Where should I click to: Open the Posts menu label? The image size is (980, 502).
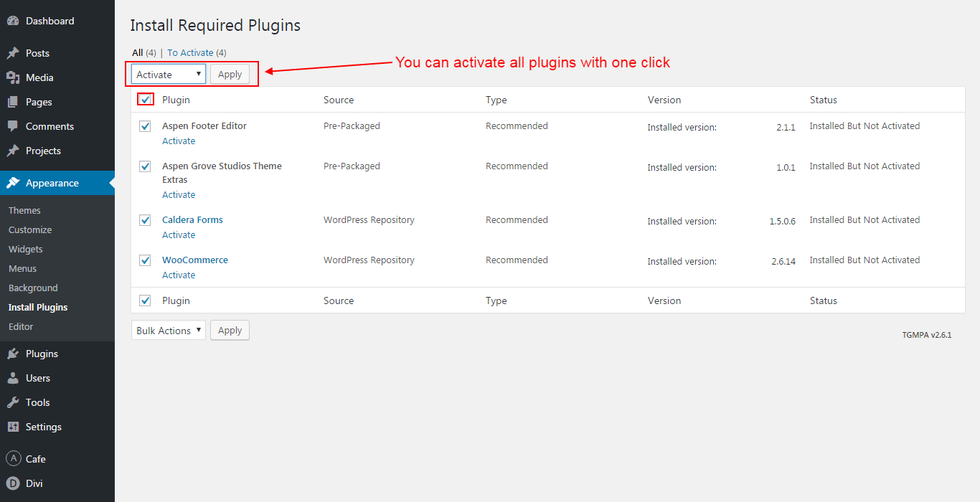[37, 53]
